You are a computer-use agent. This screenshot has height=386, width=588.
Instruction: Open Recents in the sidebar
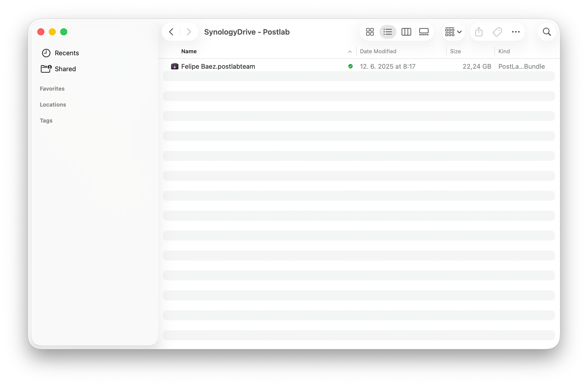[67, 53]
